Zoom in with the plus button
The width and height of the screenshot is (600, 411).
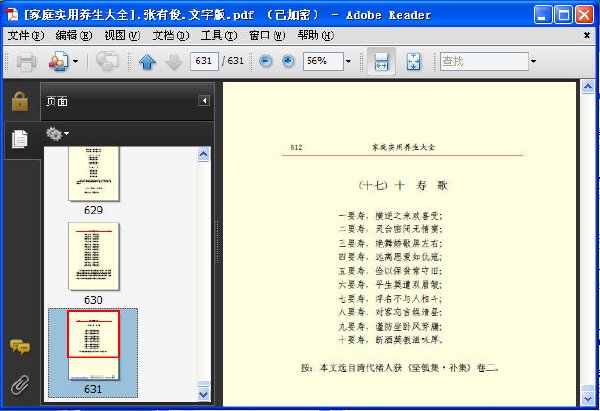(x=288, y=61)
